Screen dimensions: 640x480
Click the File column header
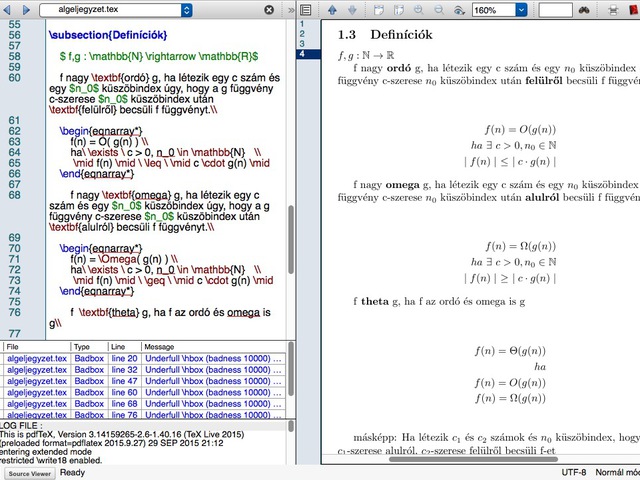(37, 347)
